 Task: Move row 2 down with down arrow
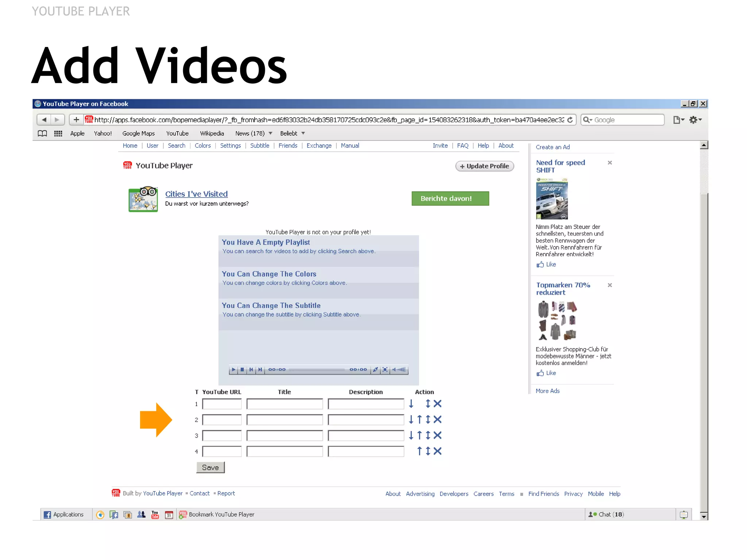[411, 420]
